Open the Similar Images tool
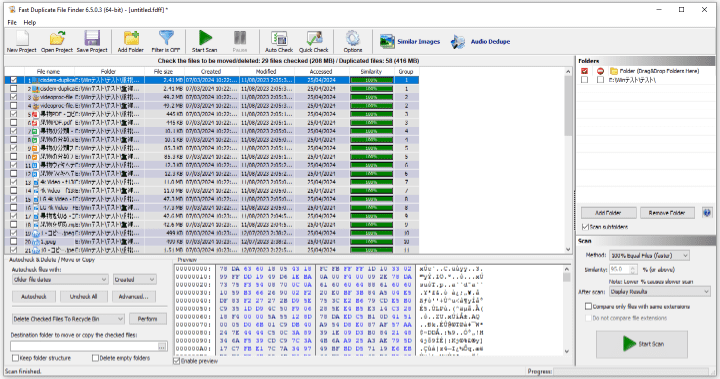The image size is (720, 379). coord(410,42)
